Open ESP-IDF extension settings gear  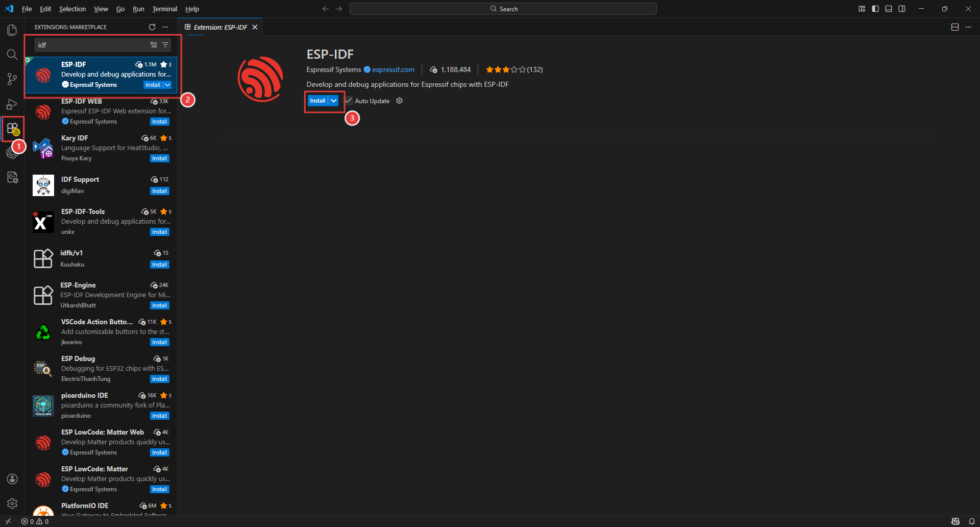click(x=400, y=101)
